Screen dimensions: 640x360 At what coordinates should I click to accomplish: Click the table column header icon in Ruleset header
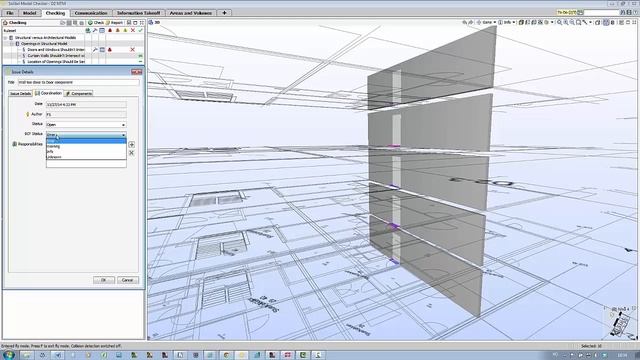click(102, 31)
